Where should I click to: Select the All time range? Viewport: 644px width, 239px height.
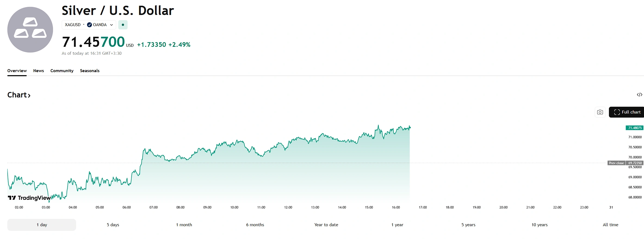coord(610,225)
